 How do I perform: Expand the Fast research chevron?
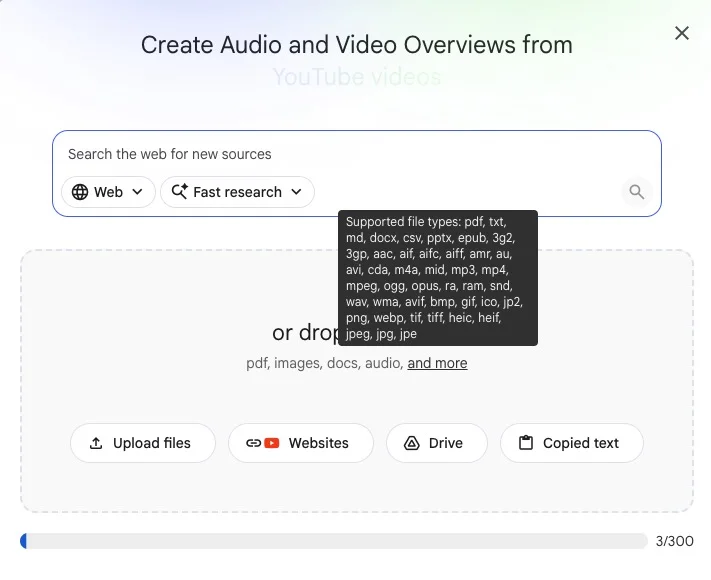tap(296, 192)
